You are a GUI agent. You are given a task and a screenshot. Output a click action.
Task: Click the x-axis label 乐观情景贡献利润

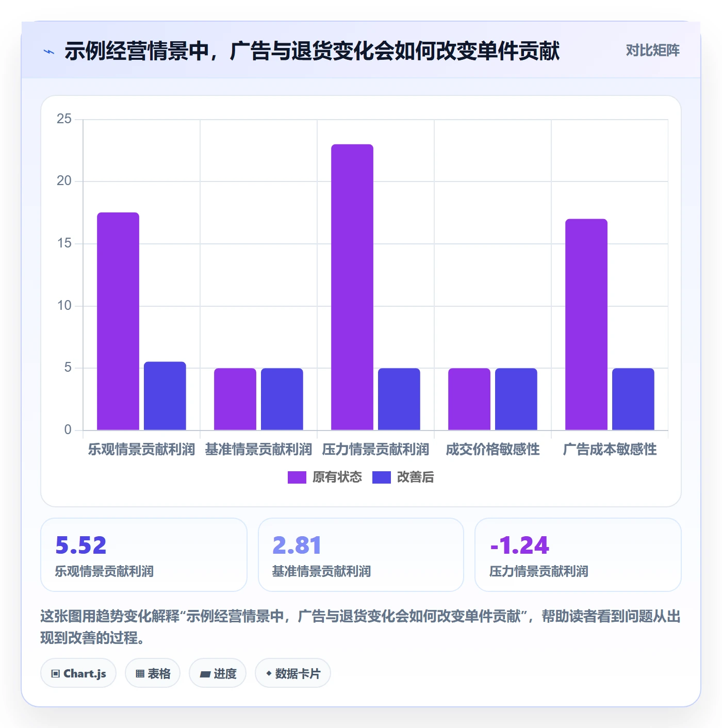click(x=141, y=450)
